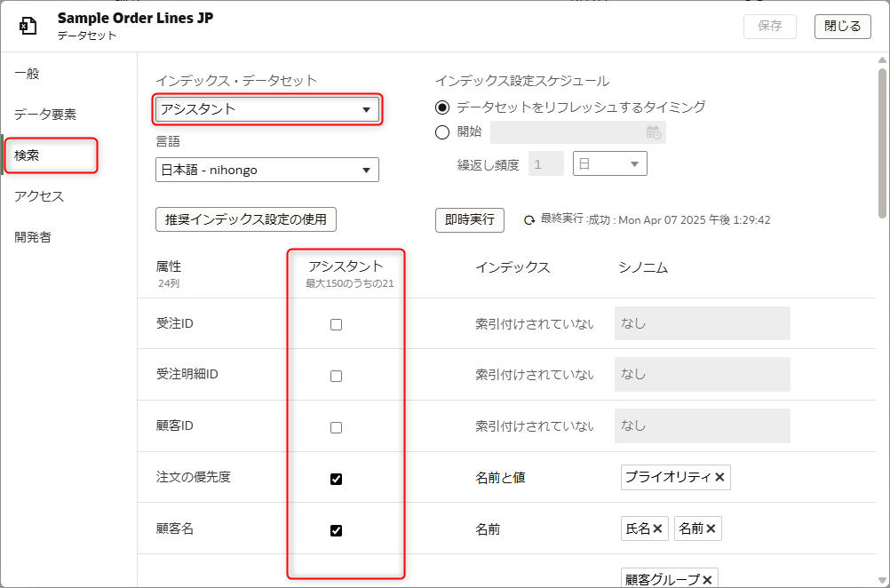Click the シノニム column header
This screenshot has width=890, height=588.
coord(643,267)
